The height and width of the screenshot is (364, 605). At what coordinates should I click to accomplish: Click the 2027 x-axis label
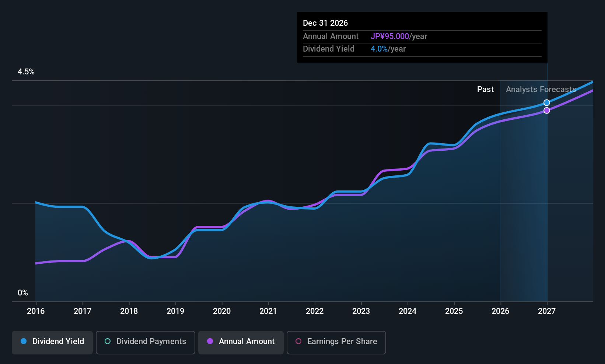[547, 311]
